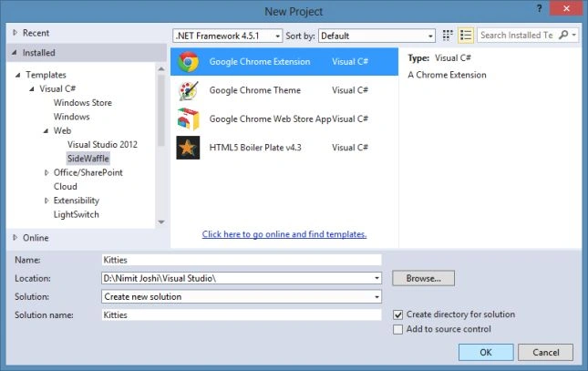Expand the Recent section

15,33
